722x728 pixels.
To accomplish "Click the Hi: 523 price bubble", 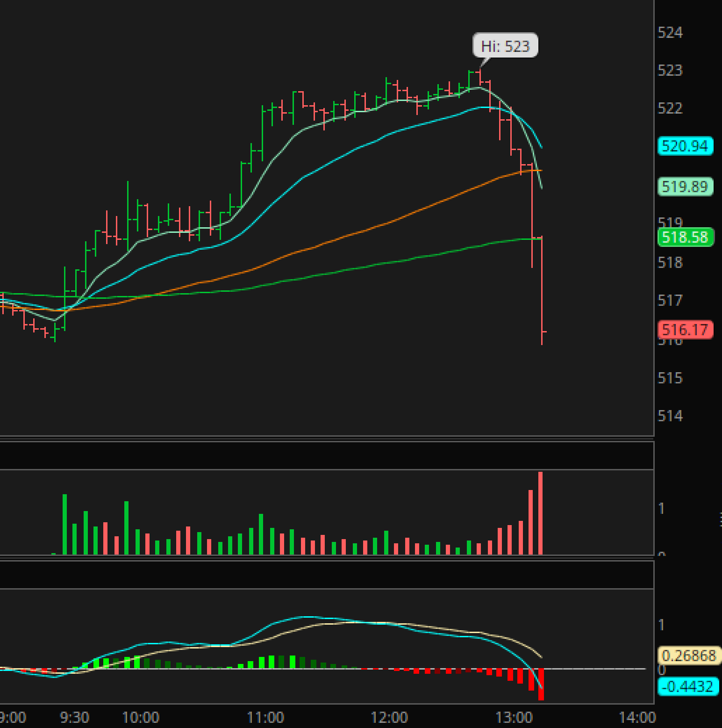I will (505, 46).
